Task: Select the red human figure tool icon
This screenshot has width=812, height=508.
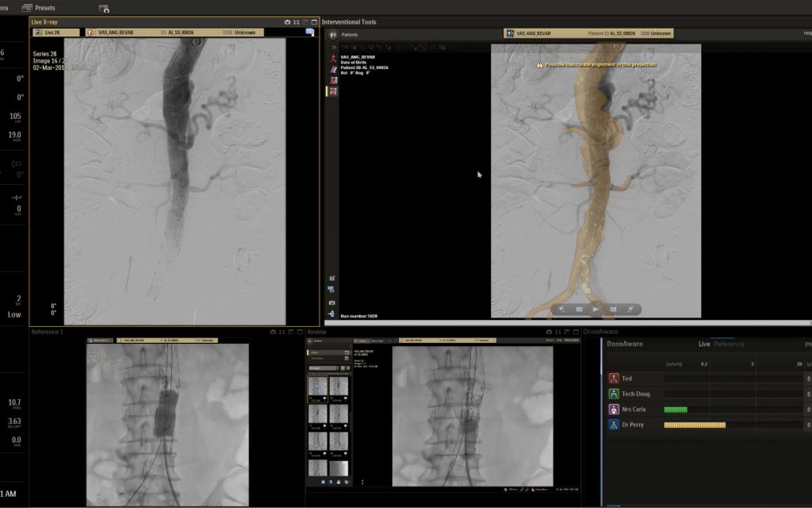Action: [333, 59]
